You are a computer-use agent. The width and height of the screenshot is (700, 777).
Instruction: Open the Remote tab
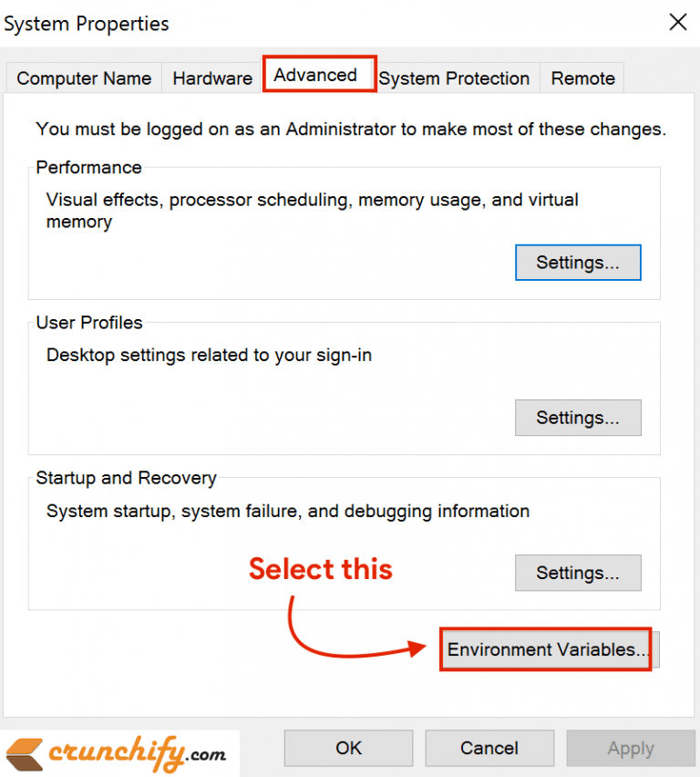[x=582, y=78]
